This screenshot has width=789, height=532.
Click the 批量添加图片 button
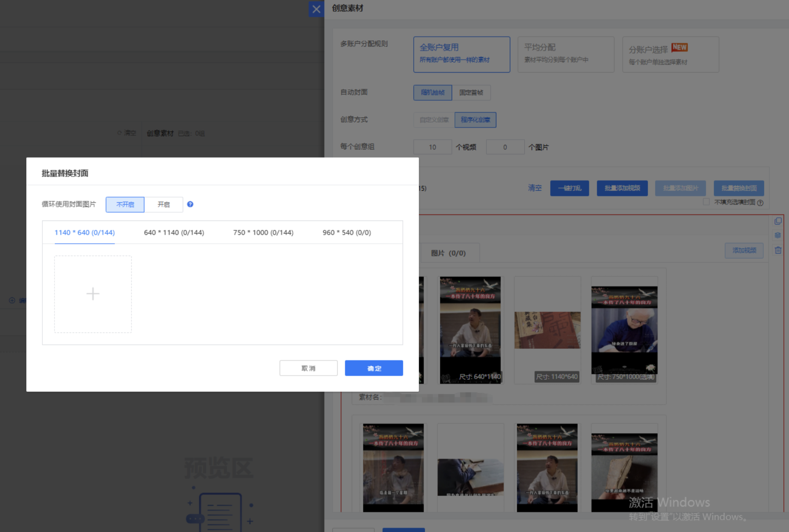coord(681,188)
